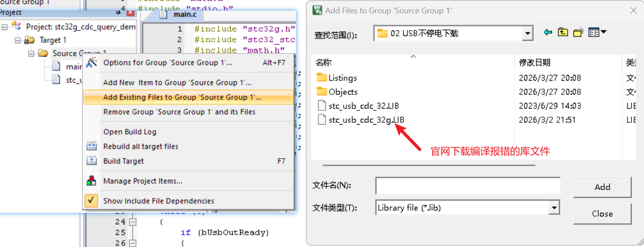
Task: Collapse the Target 1 tree node
Action: point(18,40)
